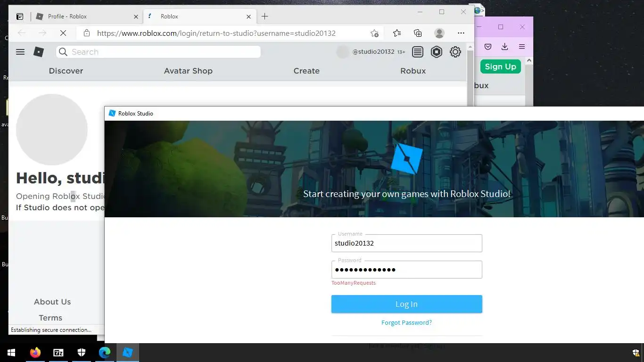Viewport: 644px width, 362px height.
Task: Click the TooManyRequests error text
Action: point(354,283)
